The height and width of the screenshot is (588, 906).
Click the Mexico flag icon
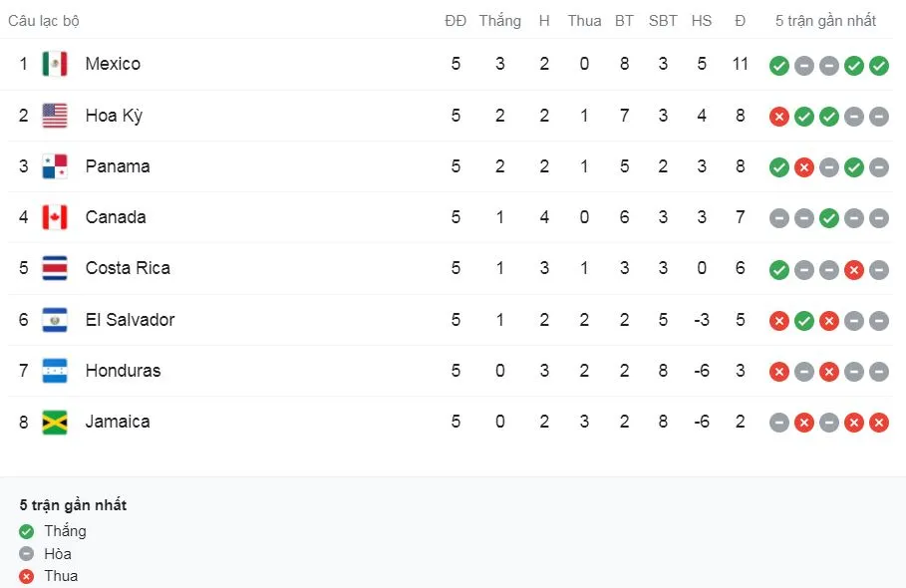(x=55, y=64)
